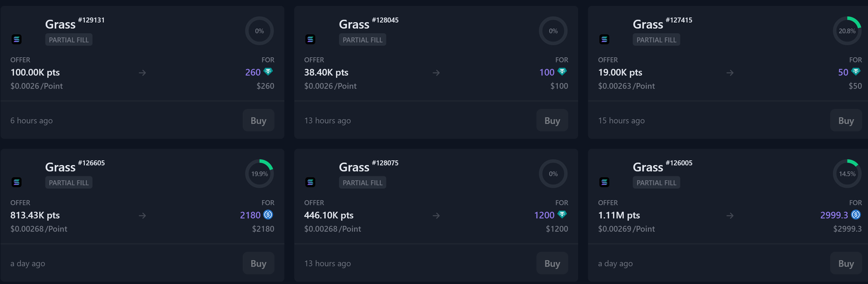Click the Solana icon on Grass #126005 card
The image size is (868, 284).
coord(604,182)
